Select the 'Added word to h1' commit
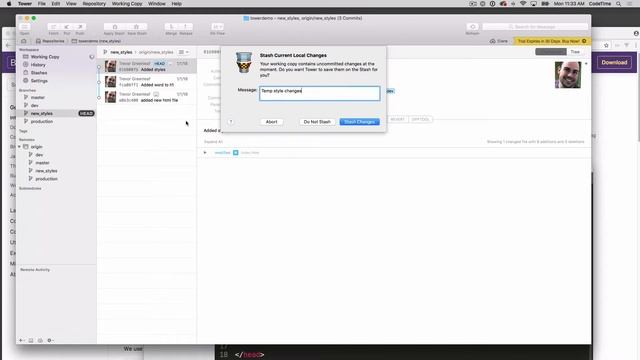Image resolution: width=640 pixels, height=360 pixels. click(x=147, y=82)
